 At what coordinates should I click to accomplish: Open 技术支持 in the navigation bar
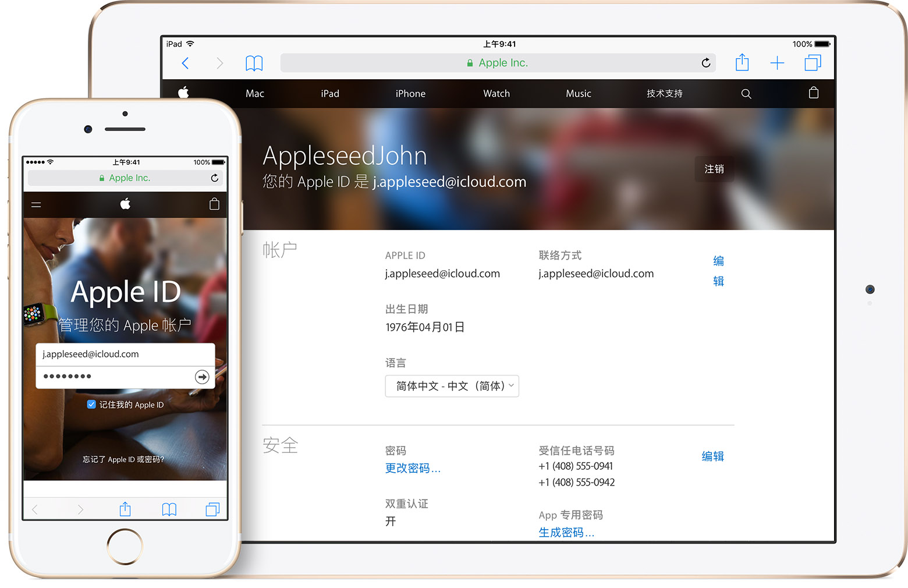point(664,94)
